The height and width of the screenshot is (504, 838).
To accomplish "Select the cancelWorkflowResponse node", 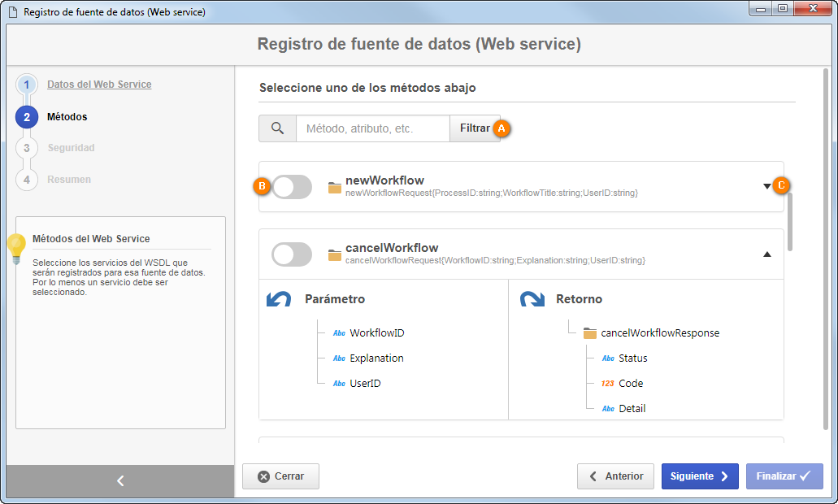I will (x=660, y=333).
